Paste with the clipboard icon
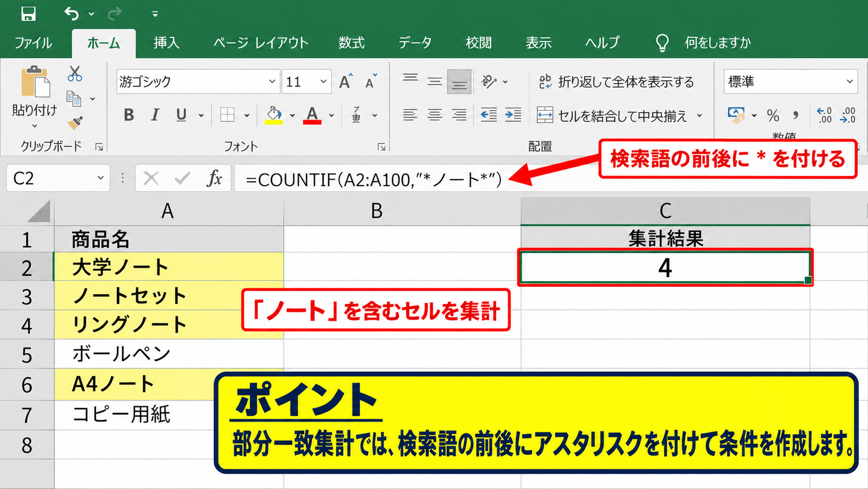This screenshot has width=868, height=489. (35, 82)
